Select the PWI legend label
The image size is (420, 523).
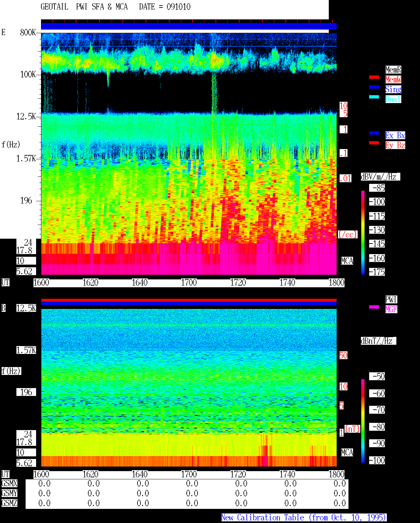point(391,299)
